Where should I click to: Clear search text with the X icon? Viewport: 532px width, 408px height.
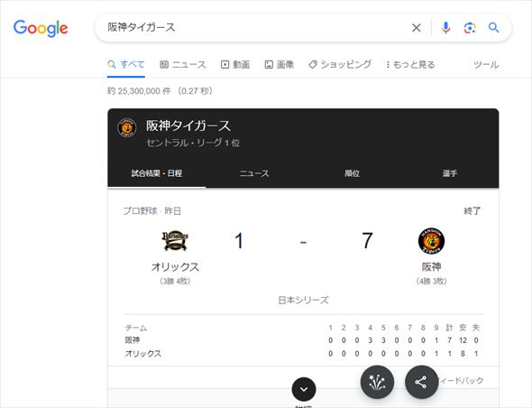click(x=417, y=28)
